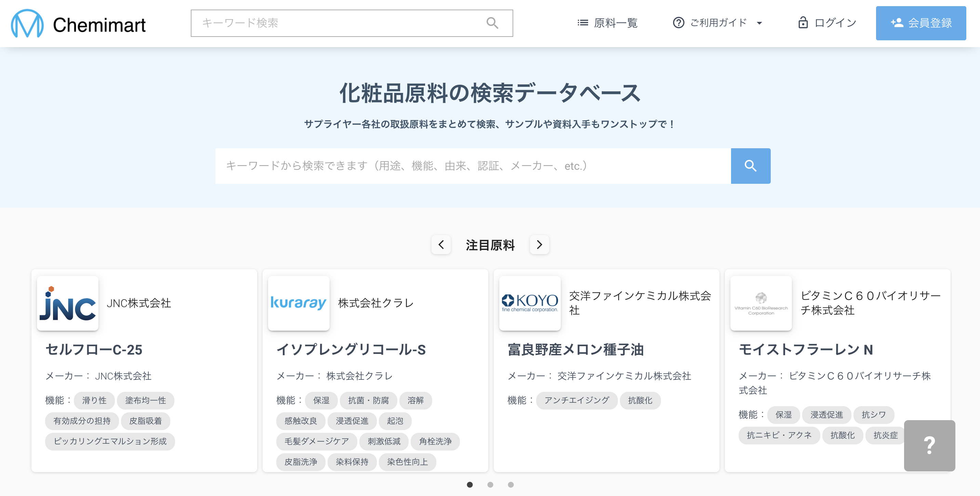Go to previous 注目原料 slide
980x496 pixels.
click(441, 245)
